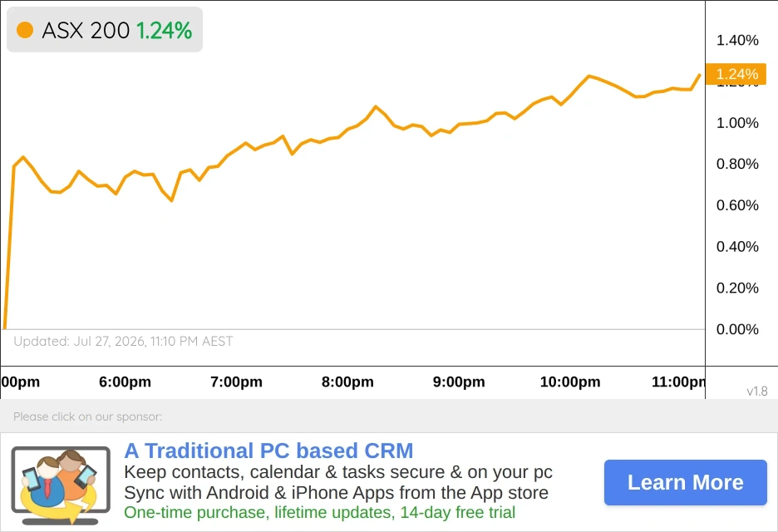778x532 pixels.
Task: Open the CRM ad illustration thumbnail
Action: pos(61,485)
